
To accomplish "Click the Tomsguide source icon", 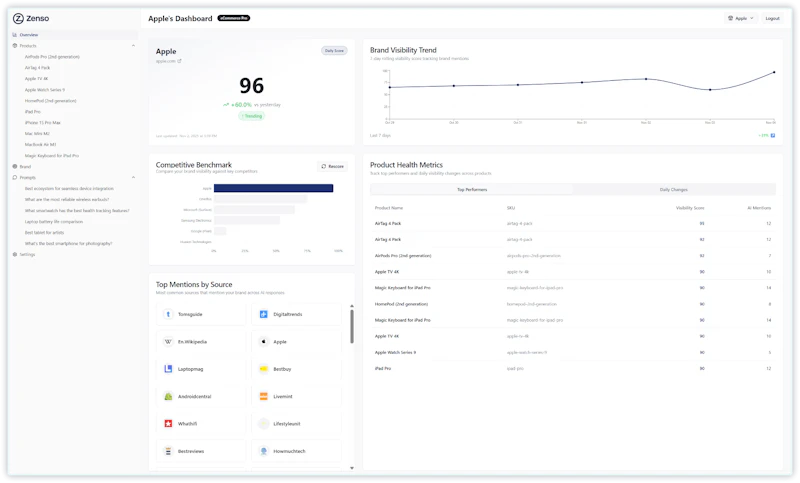I will 168,314.
